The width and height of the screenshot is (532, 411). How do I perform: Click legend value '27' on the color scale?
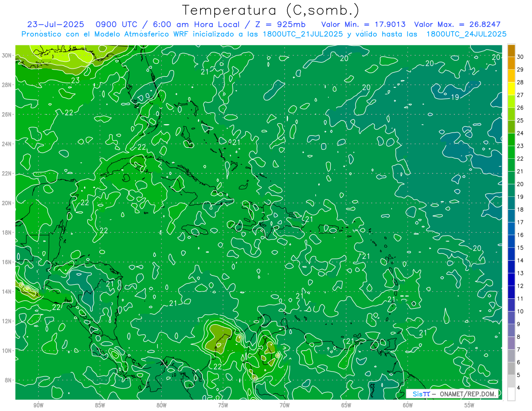(520, 95)
